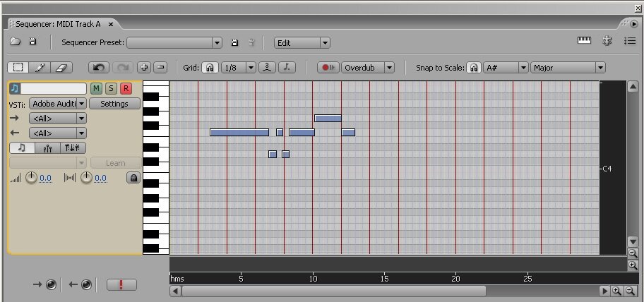Switch to the controller sliders view tab

tap(47, 147)
